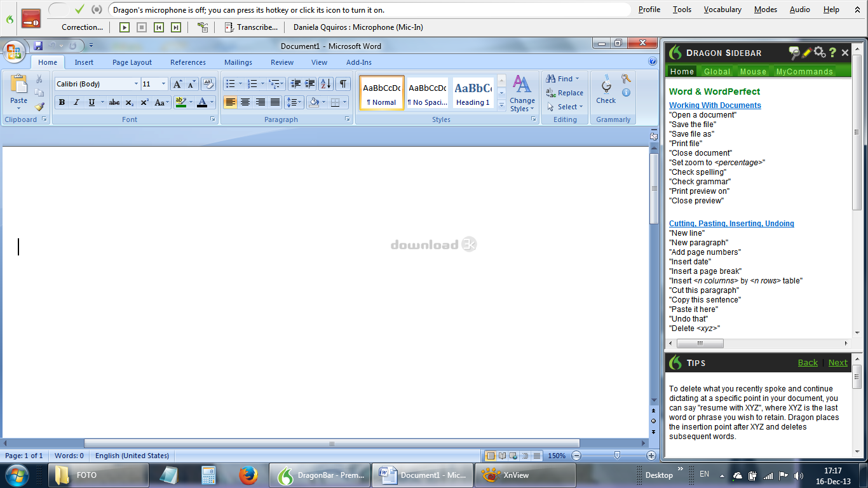The width and height of the screenshot is (868, 488).
Task: Click Shrink Font icon
Action: (191, 84)
